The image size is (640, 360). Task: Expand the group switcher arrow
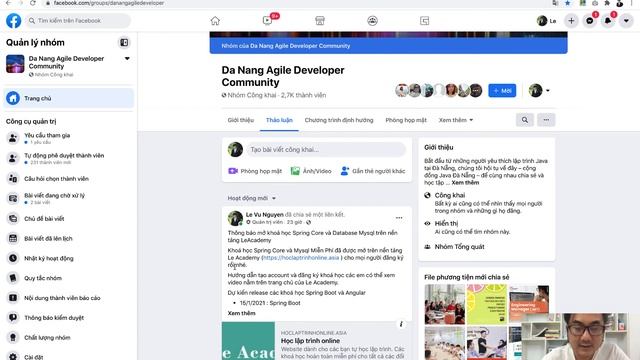[127, 58]
